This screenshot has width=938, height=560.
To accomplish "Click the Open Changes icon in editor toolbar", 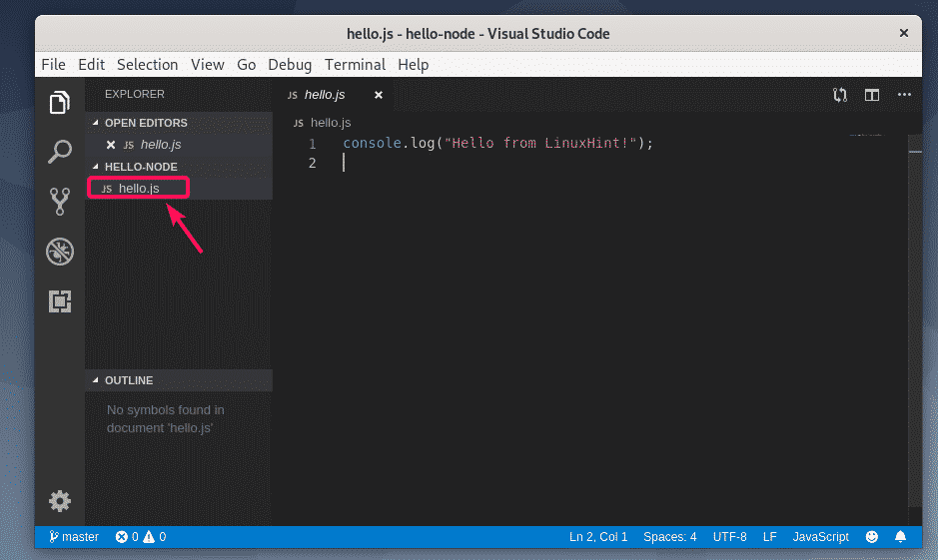I will tap(840, 95).
